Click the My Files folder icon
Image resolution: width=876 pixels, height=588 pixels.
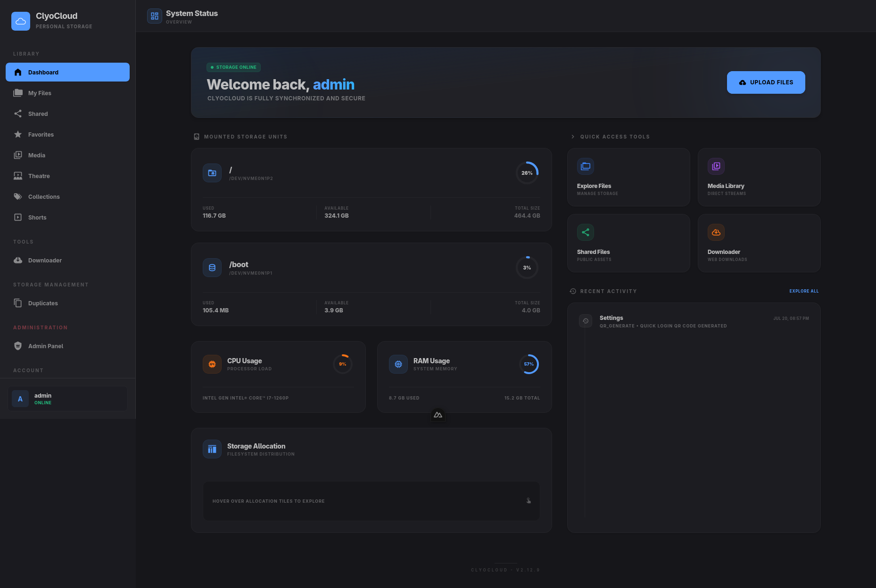18,93
